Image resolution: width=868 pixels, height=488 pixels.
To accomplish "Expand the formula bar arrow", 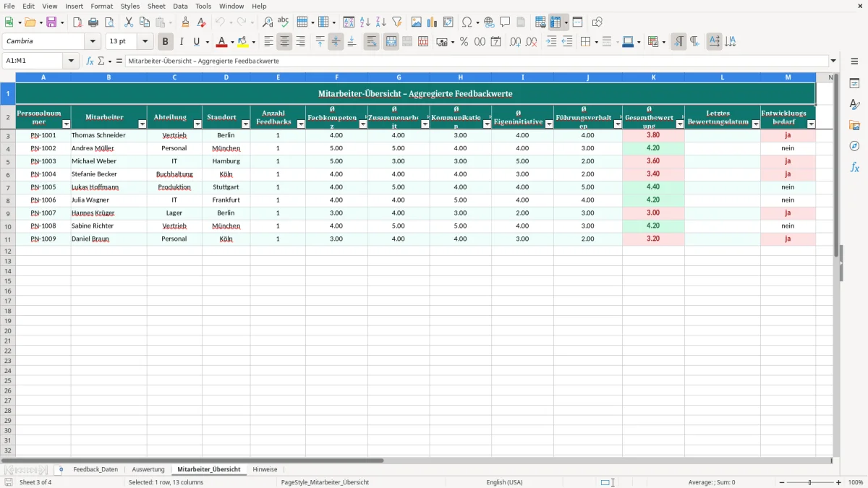I will 833,61.
